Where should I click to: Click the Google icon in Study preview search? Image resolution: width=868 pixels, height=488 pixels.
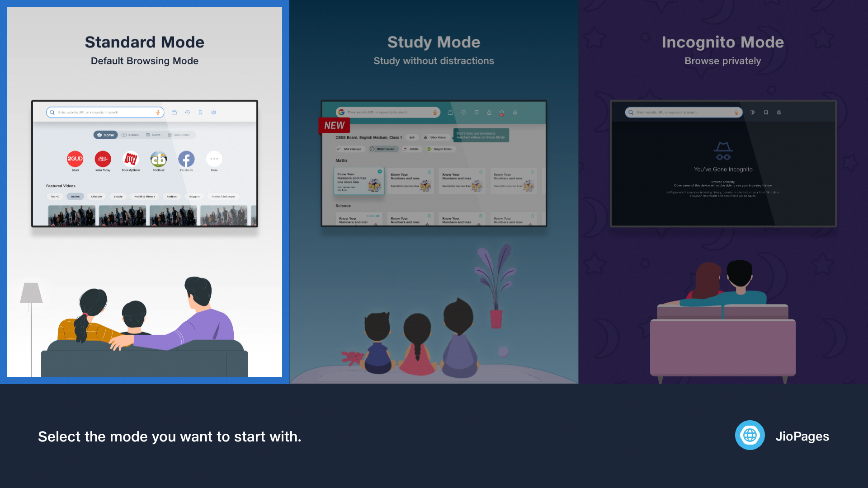tap(341, 113)
